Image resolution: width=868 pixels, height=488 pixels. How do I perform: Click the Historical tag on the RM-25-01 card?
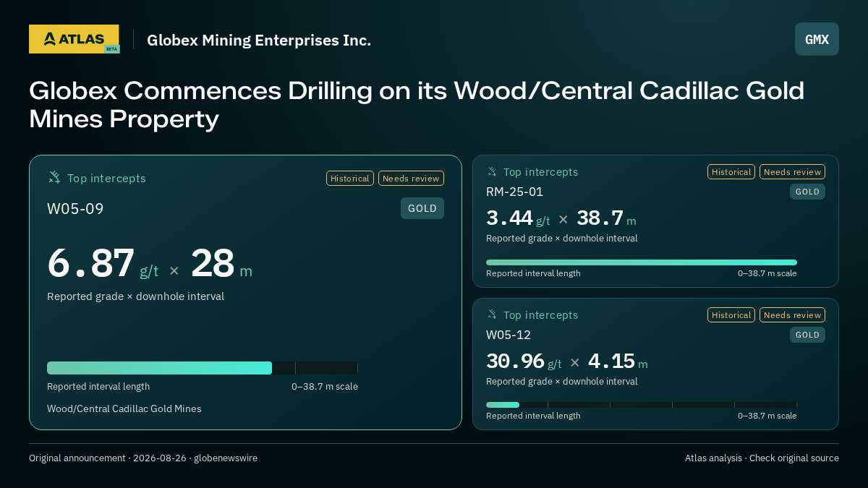pos(731,172)
